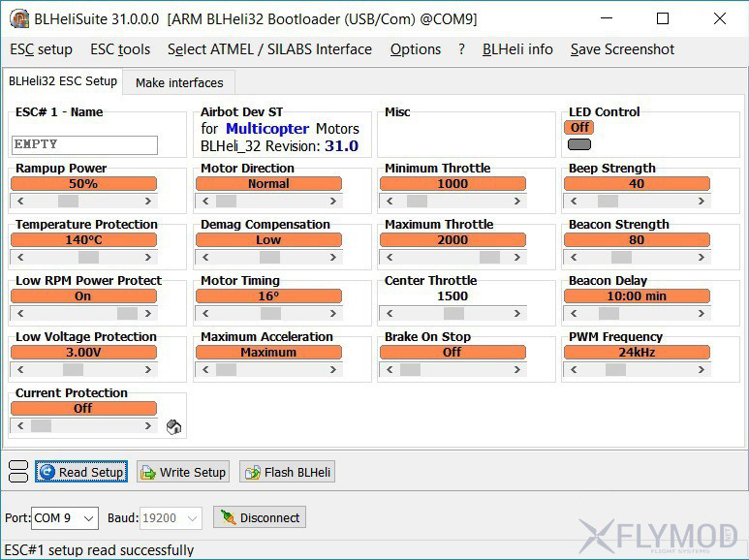Click the Motor Timing slider thumb
Image resolution: width=749 pixels, height=560 pixels.
271,314
